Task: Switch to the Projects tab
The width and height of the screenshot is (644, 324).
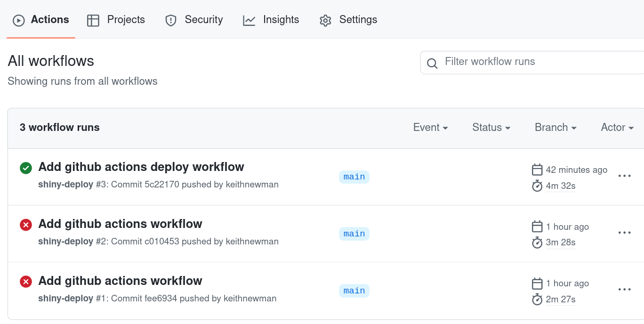Action: [116, 20]
